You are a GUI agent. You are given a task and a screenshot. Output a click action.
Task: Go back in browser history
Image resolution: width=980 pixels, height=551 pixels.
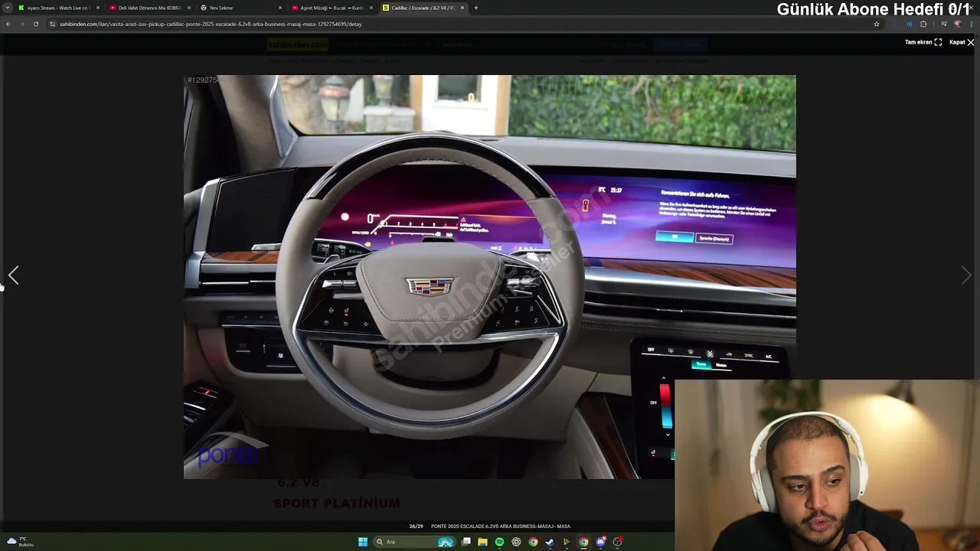(x=8, y=24)
